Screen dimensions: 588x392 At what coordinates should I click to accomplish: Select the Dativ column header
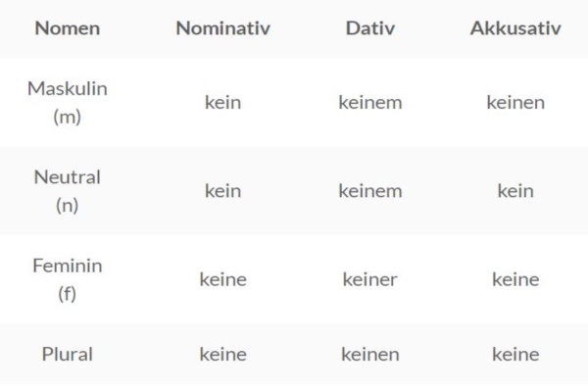click(x=369, y=28)
